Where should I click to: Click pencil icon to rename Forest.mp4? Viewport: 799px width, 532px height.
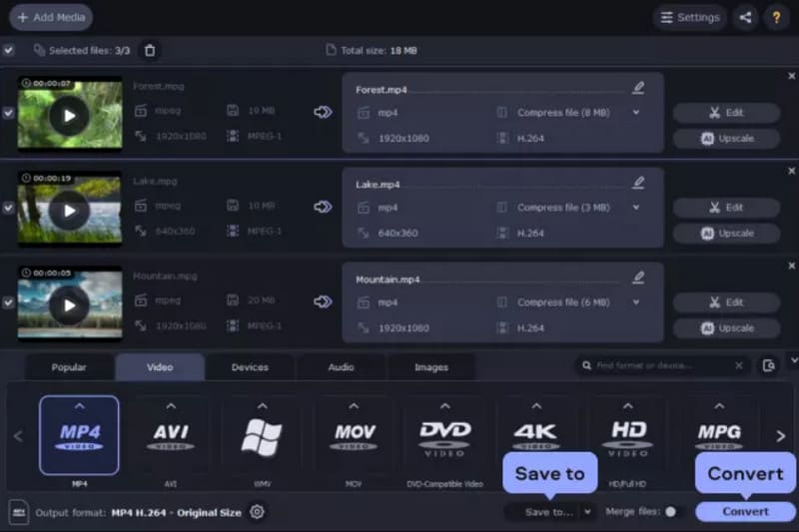(638, 88)
